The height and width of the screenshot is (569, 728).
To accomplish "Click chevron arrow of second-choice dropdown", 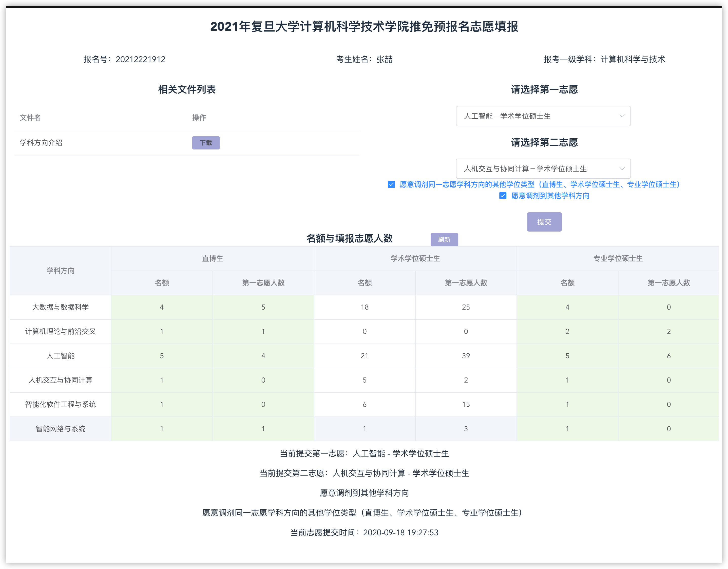I will [x=622, y=169].
